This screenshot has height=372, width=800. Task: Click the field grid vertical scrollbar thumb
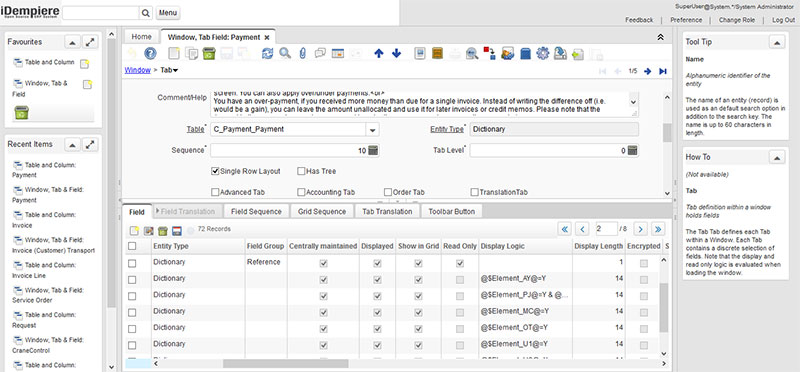663,308
